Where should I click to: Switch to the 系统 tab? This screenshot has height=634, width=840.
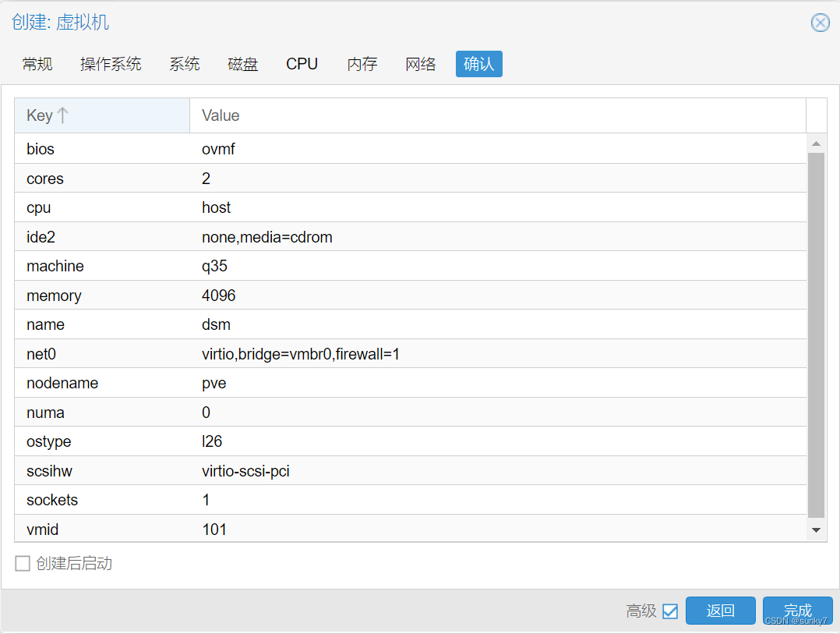184,64
